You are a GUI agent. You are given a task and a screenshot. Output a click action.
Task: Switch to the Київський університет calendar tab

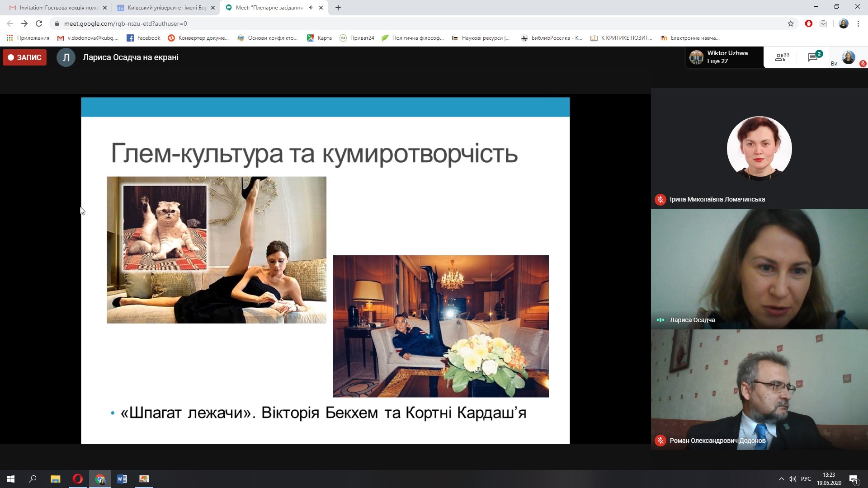tap(163, 8)
